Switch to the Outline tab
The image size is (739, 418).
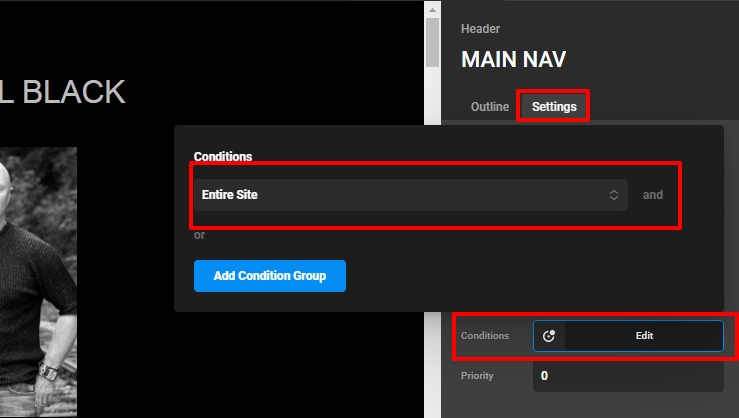tap(490, 107)
